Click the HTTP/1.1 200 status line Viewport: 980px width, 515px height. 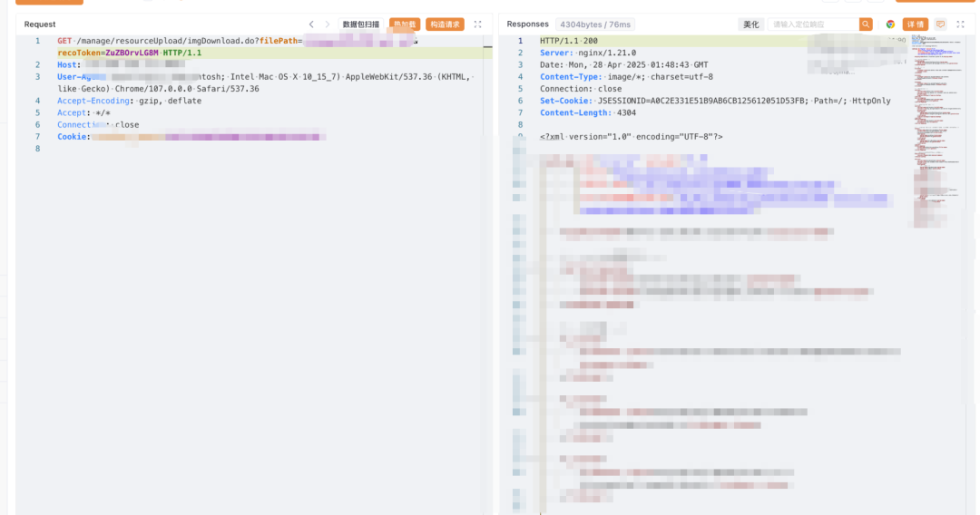point(569,41)
